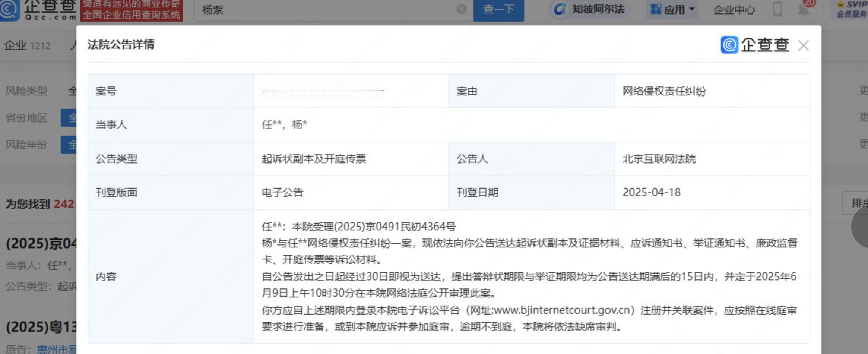Select the 全部 option beside 省份地区
Screen dimensions: 868x354
coord(69,118)
